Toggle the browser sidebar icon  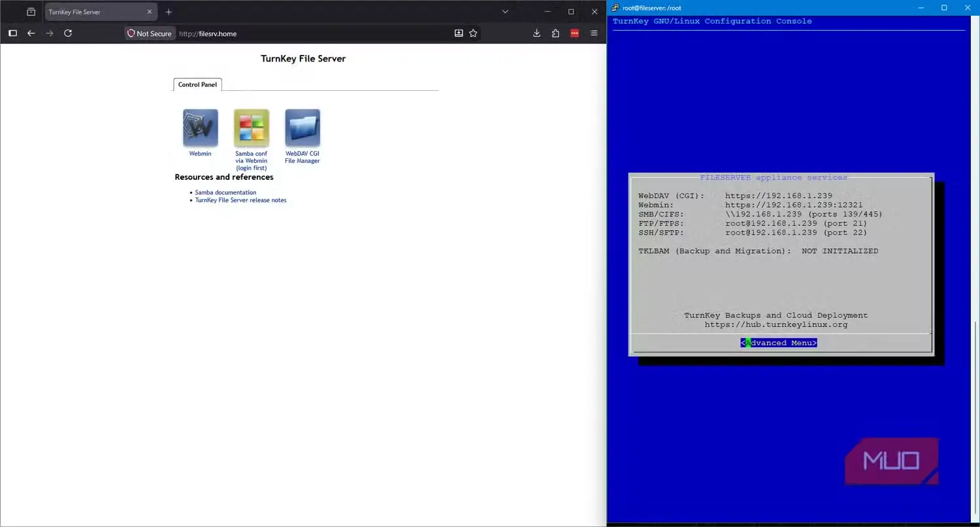click(12, 33)
